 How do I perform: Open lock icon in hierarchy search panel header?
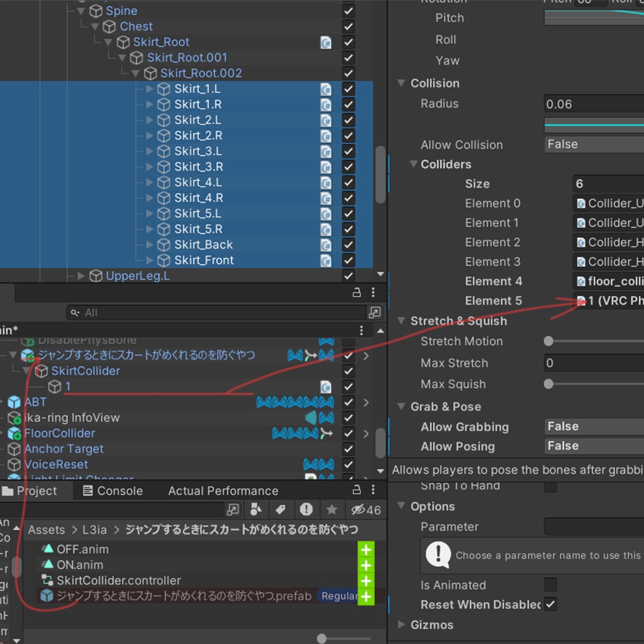[x=357, y=292]
